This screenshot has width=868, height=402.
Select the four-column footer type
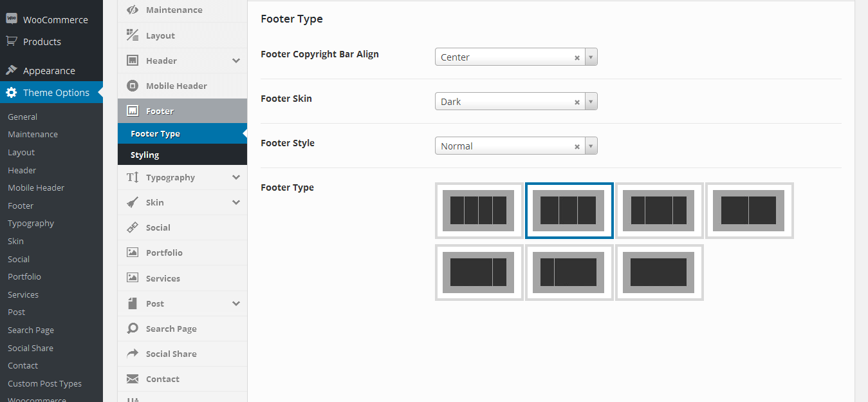coord(479,211)
